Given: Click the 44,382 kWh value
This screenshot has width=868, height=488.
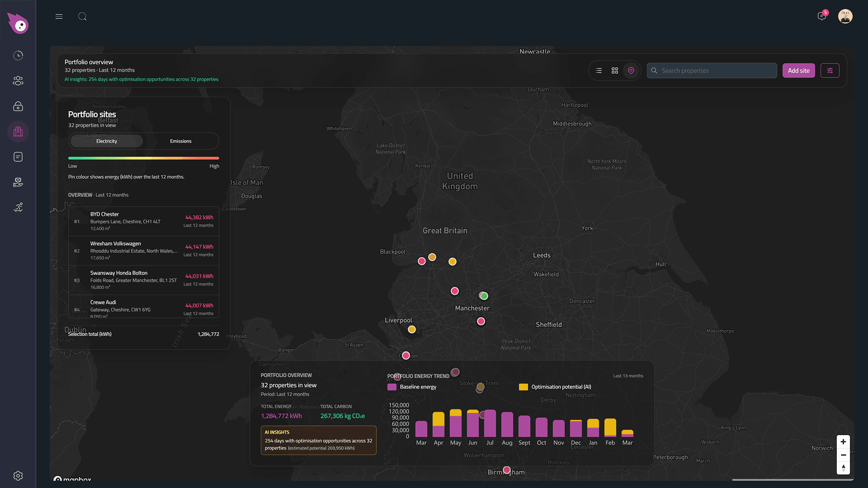Looking at the screenshot, I should click(199, 217).
